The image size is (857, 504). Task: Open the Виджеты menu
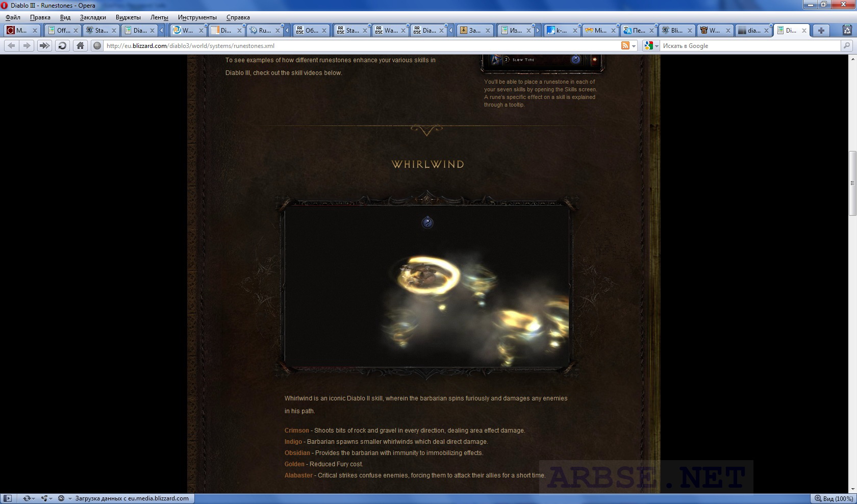click(128, 17)
